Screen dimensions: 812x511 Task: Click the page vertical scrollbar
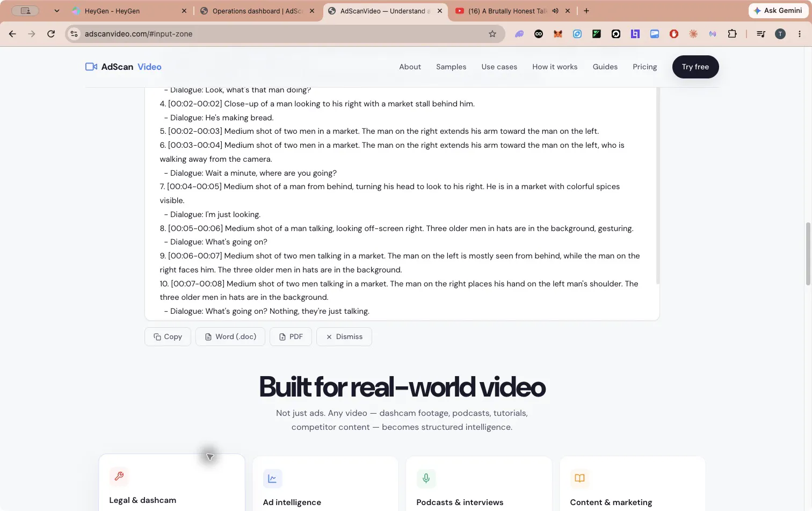808,254
